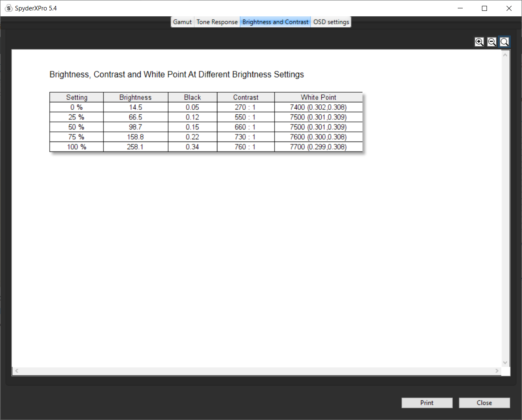Click the report heading about Brightness Settings
This screenshot has width=522, height=420.
point(177,75)
